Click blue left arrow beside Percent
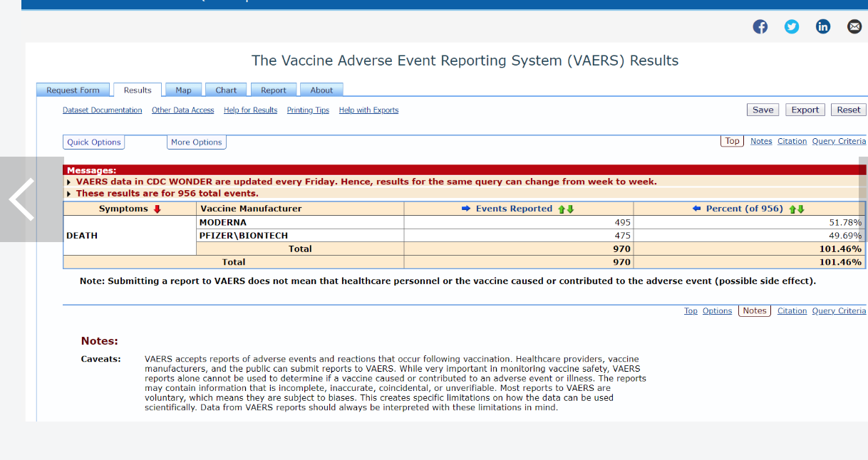868x460 pixels. pos(697,209)
